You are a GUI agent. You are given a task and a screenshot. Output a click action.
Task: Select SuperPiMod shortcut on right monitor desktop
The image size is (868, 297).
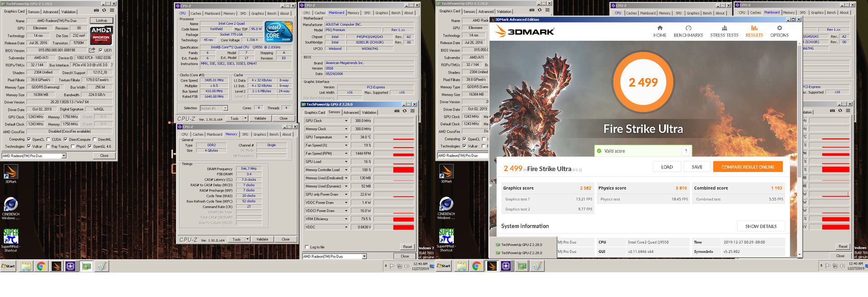coord(446,240)
